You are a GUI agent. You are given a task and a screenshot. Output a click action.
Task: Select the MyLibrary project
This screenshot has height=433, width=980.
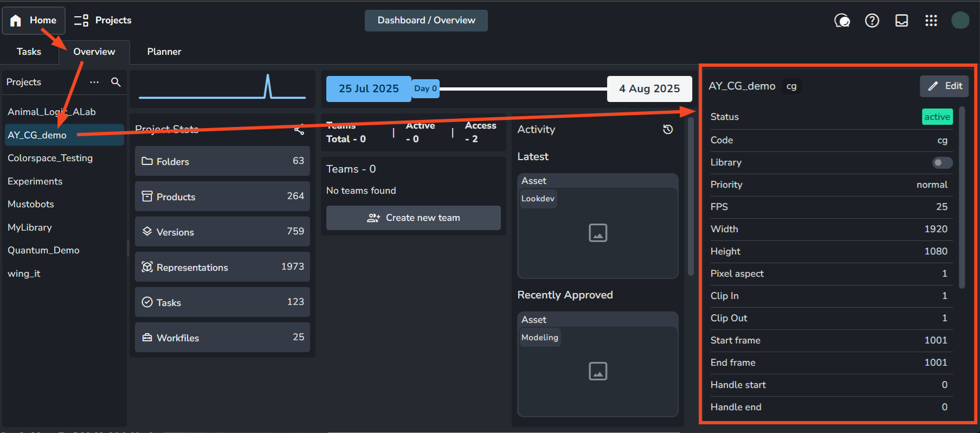[65, 227]
